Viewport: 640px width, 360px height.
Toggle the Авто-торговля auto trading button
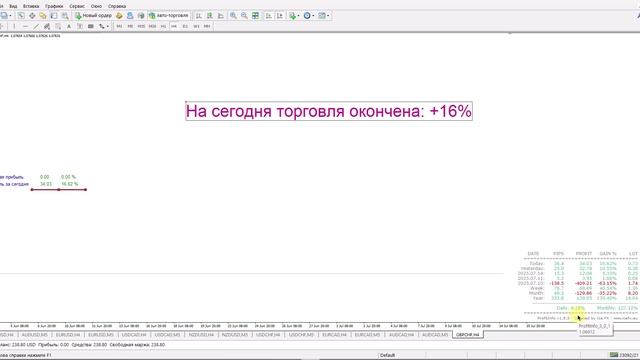click(169, 16)
